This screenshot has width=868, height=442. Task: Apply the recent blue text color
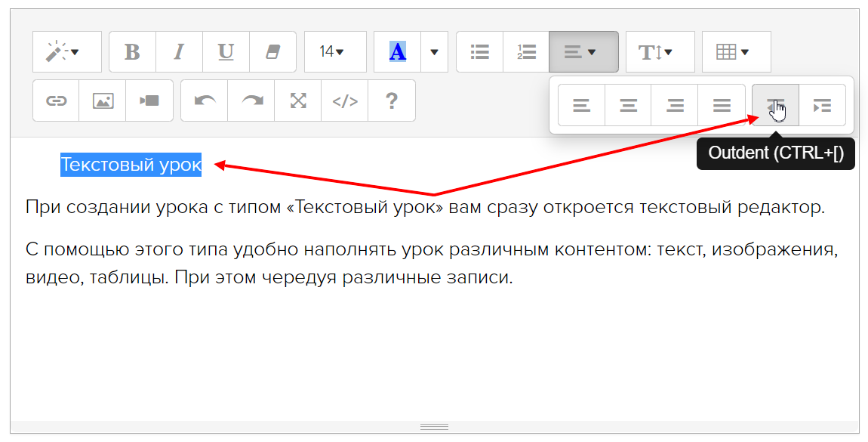[397, 52]
